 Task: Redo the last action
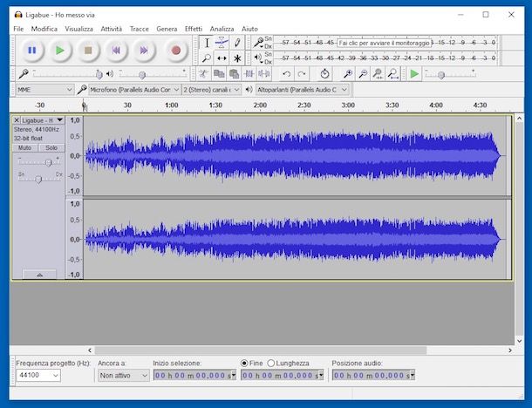pos(302,73)
